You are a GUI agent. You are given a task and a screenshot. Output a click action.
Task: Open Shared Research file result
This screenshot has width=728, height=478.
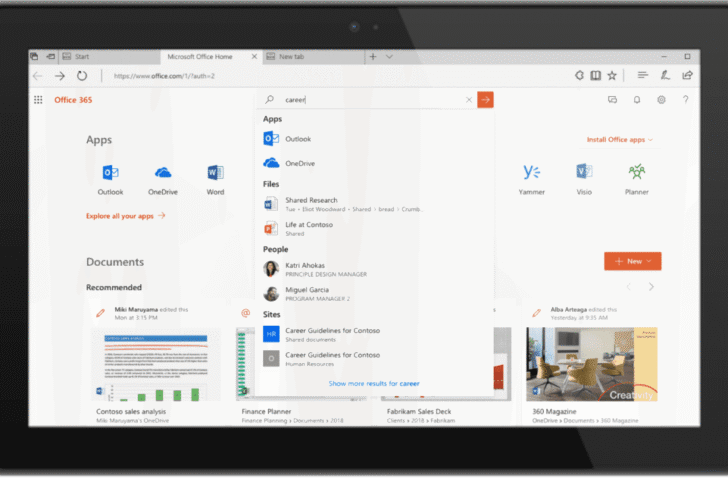pyautogui.click(x=374, y=204)
